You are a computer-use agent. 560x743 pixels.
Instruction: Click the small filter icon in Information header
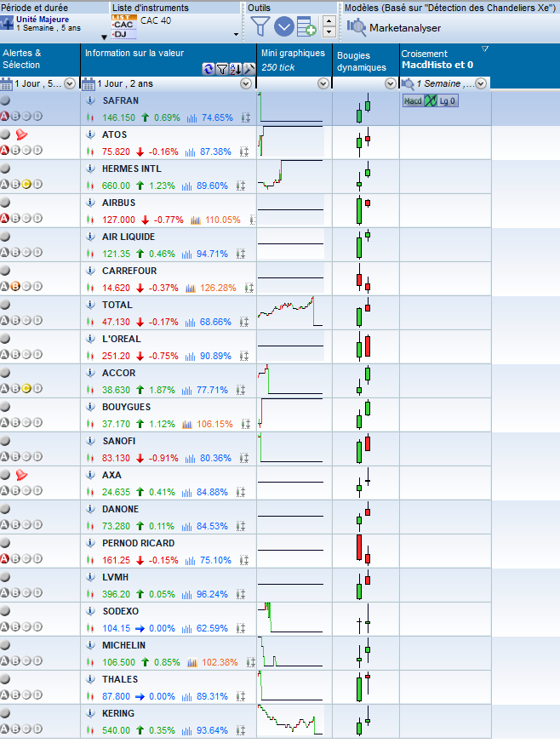click(x=222, y=69)
